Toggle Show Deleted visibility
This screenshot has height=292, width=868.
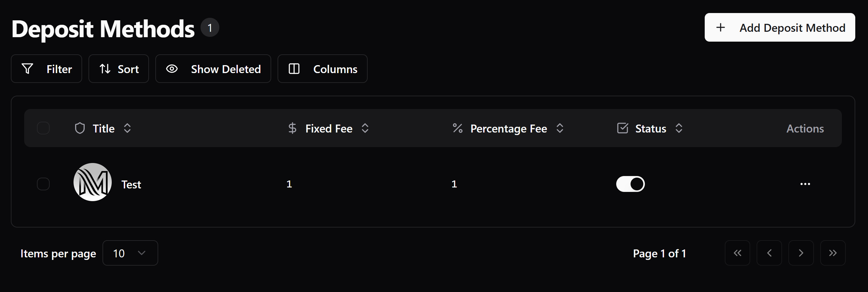[213, 69]
